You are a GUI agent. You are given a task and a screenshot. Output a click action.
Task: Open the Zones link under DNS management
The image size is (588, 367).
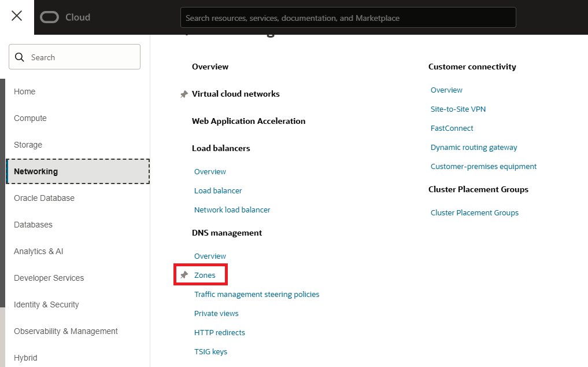click(205, 276)
